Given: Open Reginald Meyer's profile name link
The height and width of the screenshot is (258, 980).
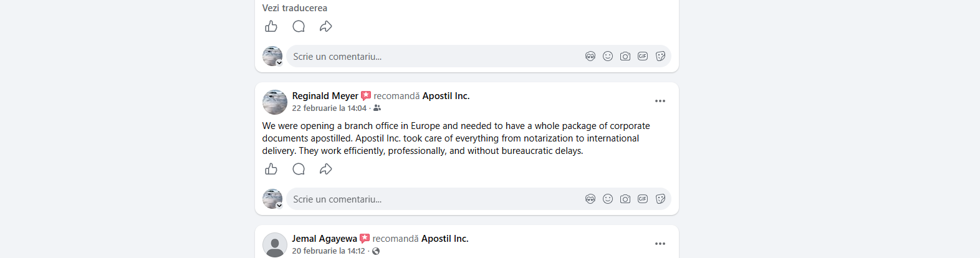Looking at the screenshot, I should pyautogui.click(x=325, y=96).
